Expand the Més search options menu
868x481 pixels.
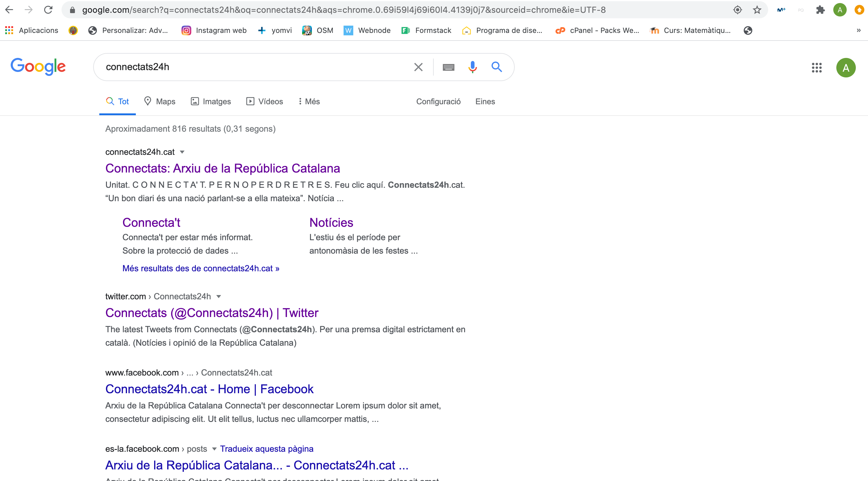(x=309, y=102)
